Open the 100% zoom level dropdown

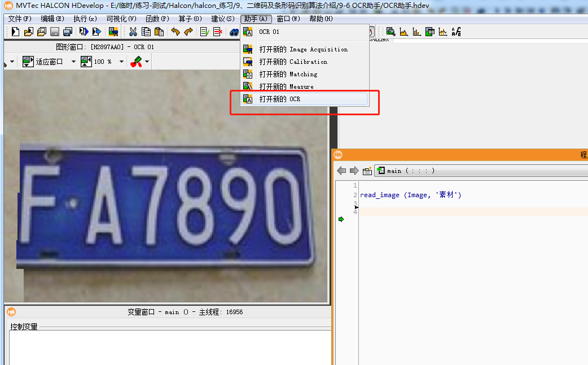121,62
